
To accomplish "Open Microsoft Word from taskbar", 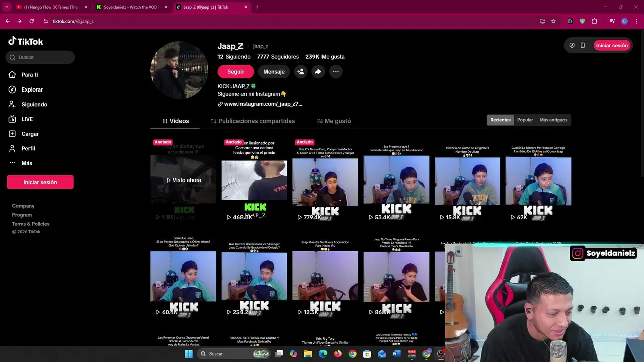I will tap(396, 354).
